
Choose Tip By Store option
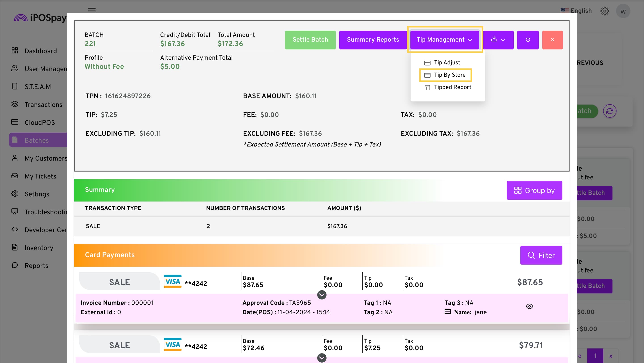point(445,75)
